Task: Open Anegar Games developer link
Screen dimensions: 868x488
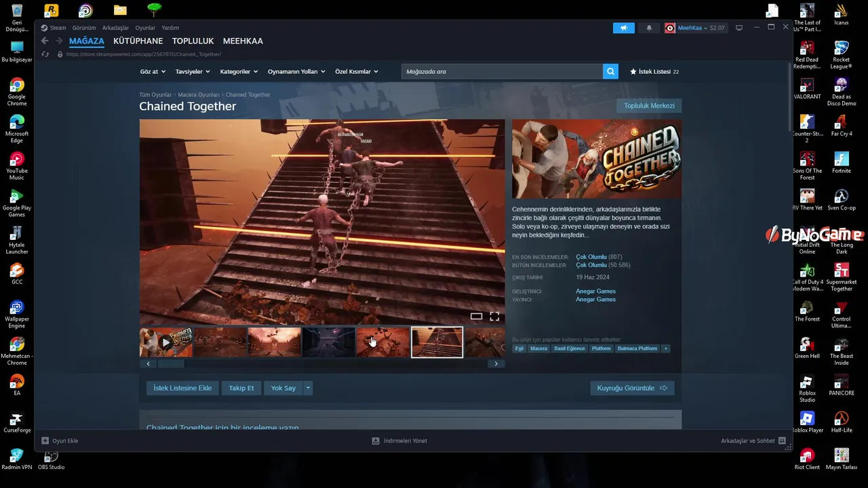Action: [x=595, y=291]
